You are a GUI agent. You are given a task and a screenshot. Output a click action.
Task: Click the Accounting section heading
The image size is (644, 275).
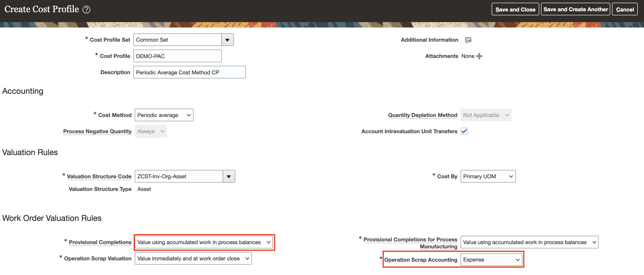pos(23,91)
